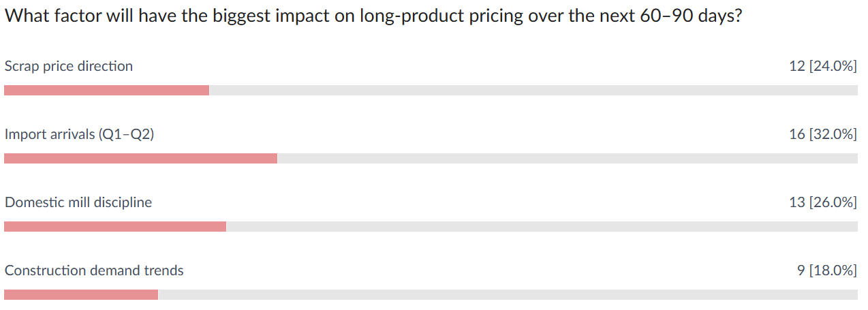The width and height of the screenshot is (868, 310).
Task: Click the Domestic mill discipline result bar
Action: pos(431,227)
